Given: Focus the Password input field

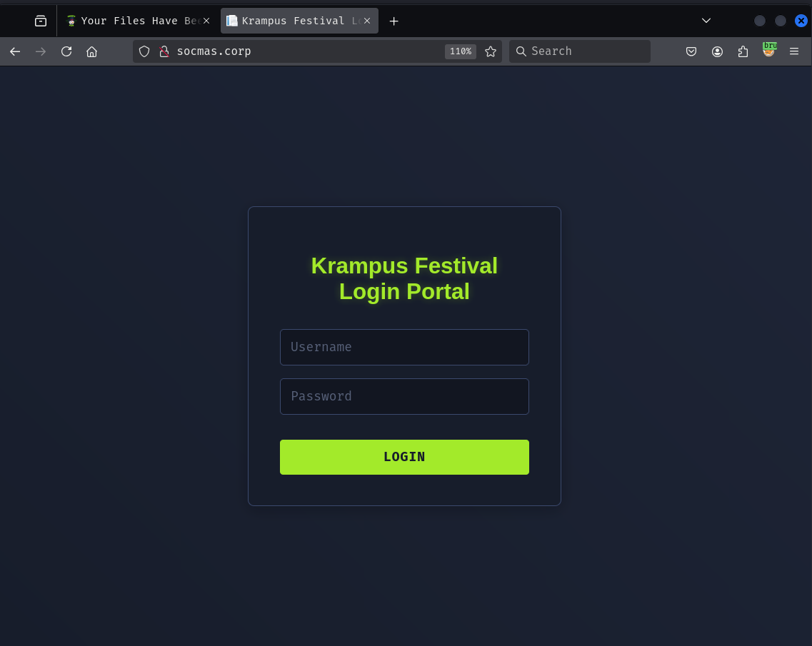Looking at the screenshot, I should (404, 396).
